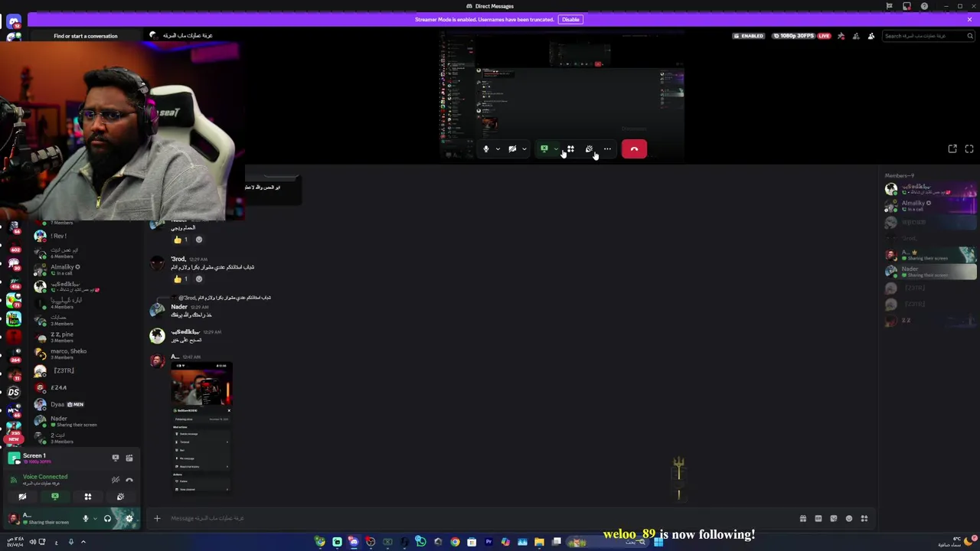
Task: Open soundboard button in voice panel
Action: [120, 497]
